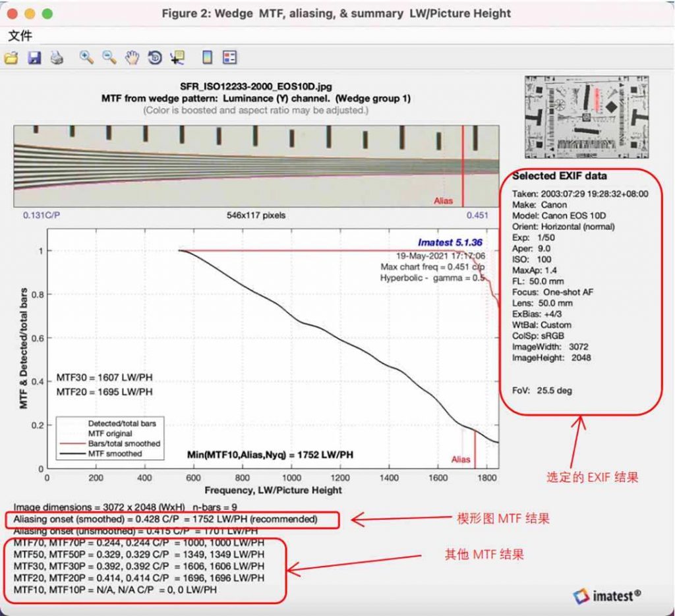The width and height of the screenshot is (675, 616).
Task: Click legend entry 'MTF smoothed'
Action: click(115, 453)
